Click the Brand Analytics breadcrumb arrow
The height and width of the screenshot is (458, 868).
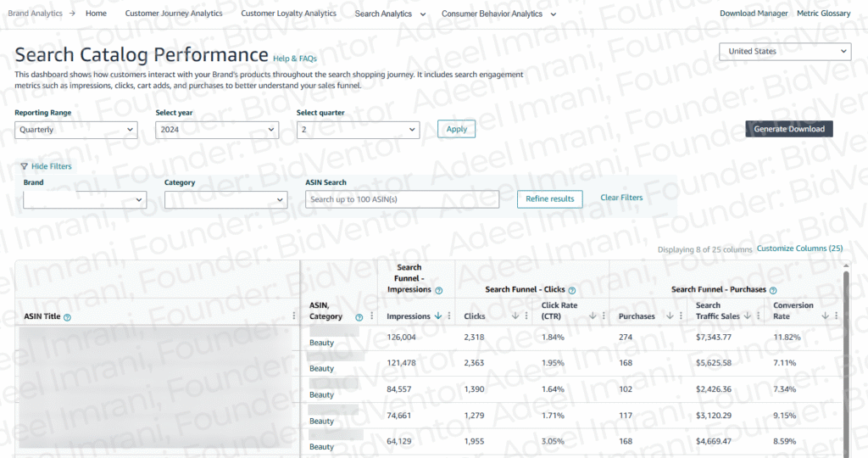click(72, 14)
